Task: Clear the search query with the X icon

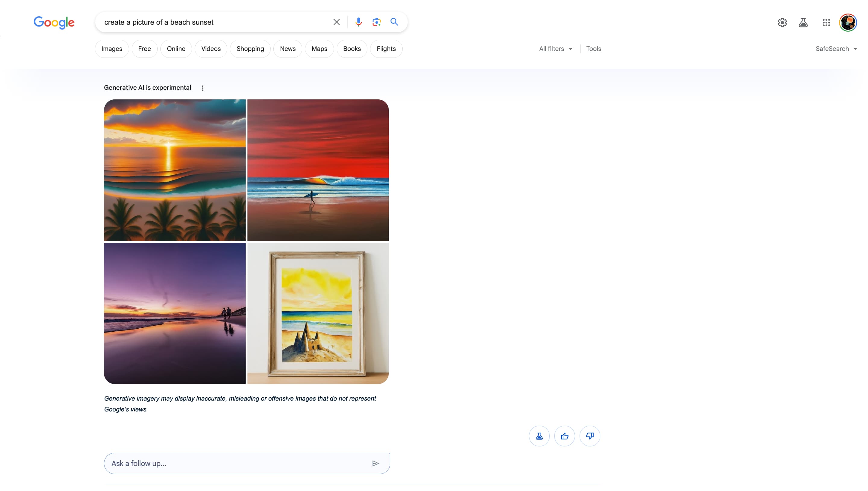Action: pos(336,22)
